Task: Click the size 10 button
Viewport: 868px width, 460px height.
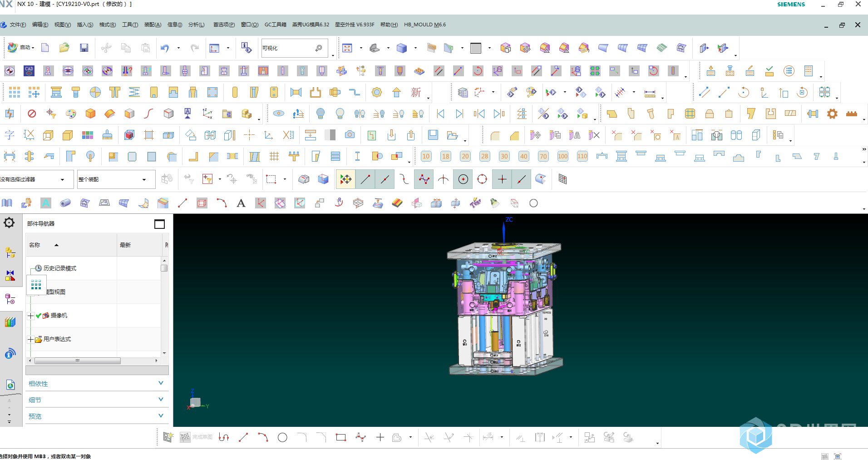Action: point(426,156)
